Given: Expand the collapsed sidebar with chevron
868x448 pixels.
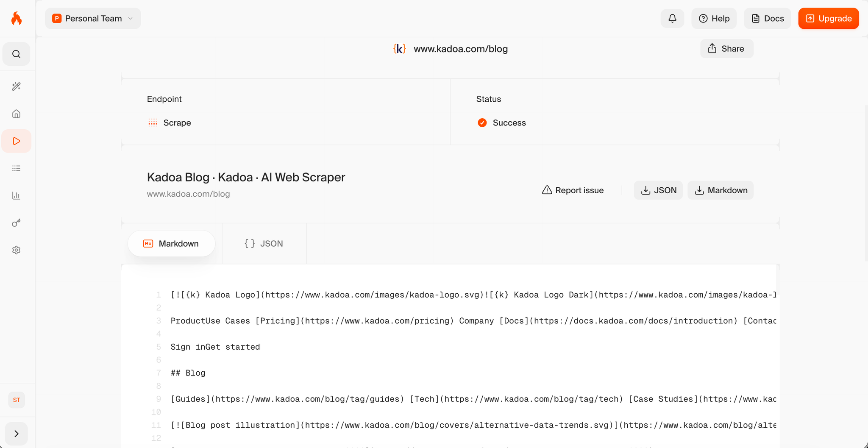Looking at the screenshot, I should point(16,434).
